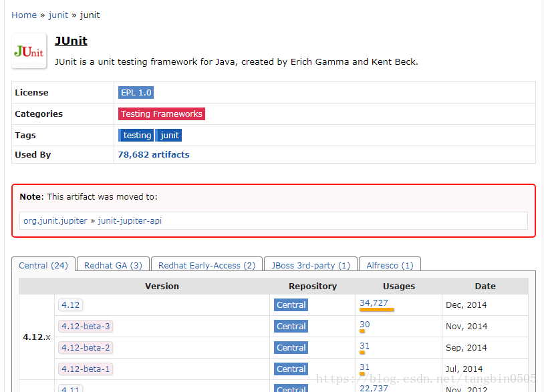Open version 4.12-beta-3

point(86,327)
